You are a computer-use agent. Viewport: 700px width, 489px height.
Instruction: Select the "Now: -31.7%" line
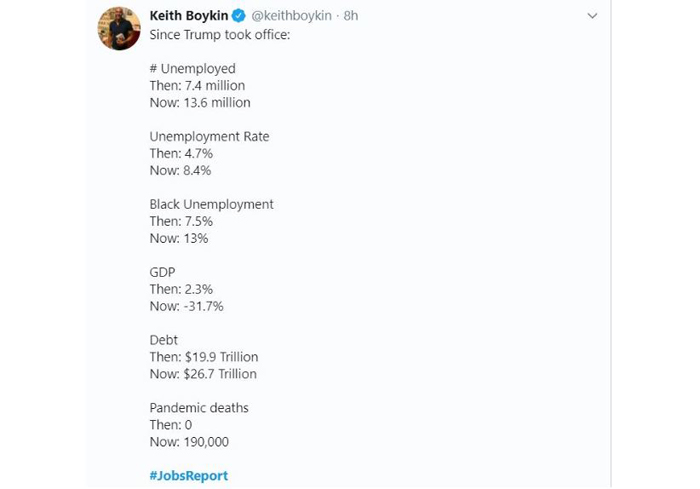(x=187, y=306)
